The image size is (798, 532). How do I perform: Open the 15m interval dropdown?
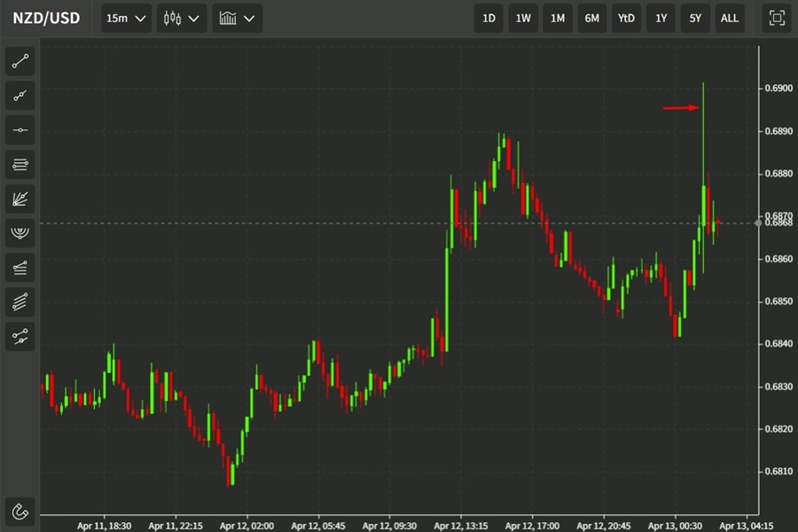(126, 18)
